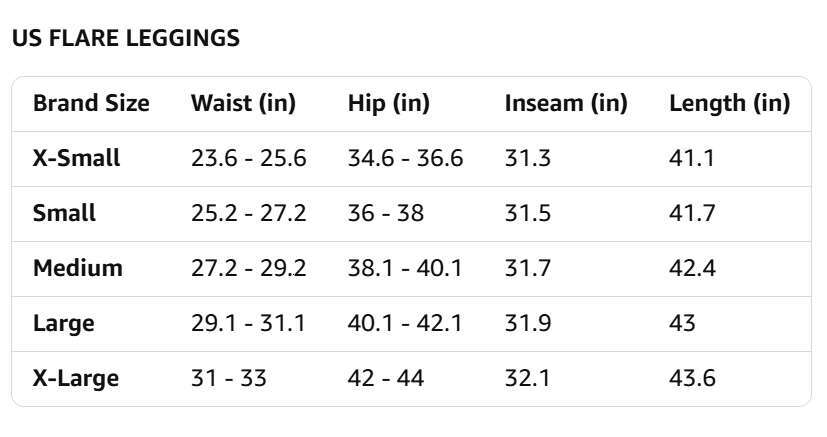This screenshot has width=827, height=437.
Task: Click the Small size row label
Action: (x=65, y=213)
